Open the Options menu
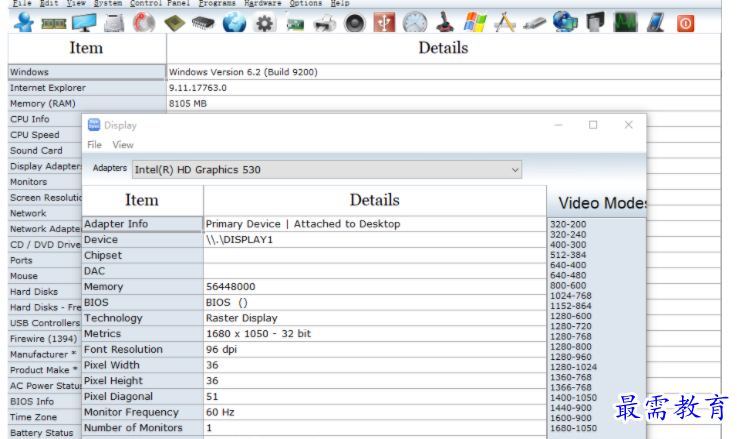The width and height of the screenshot is (737, 439). (306, 3)
